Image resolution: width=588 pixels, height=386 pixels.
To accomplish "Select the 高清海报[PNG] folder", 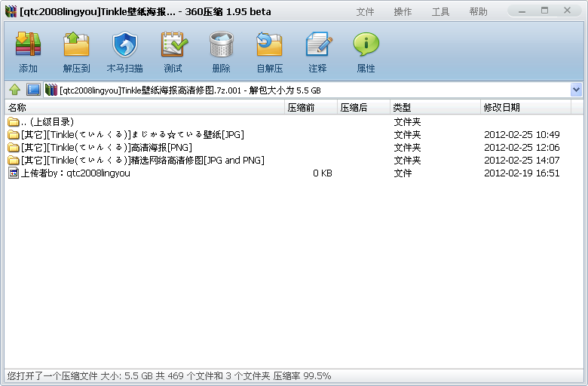I will [x=106, y=148].
